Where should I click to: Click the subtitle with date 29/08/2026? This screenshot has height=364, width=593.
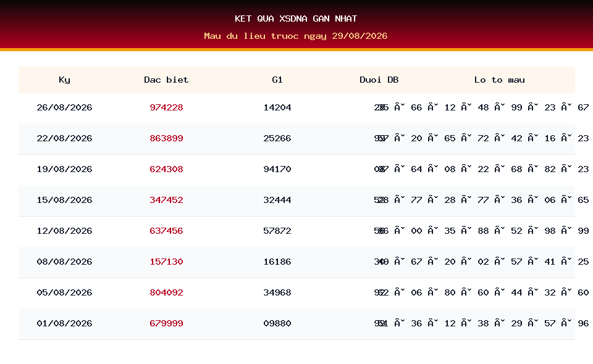296,36
